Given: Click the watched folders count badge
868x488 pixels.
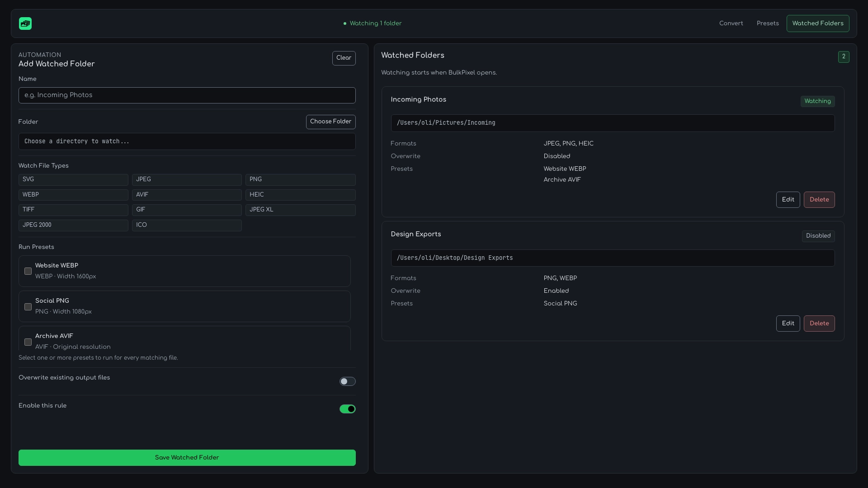Looking at the screenshot, I should tap(844, 57).
